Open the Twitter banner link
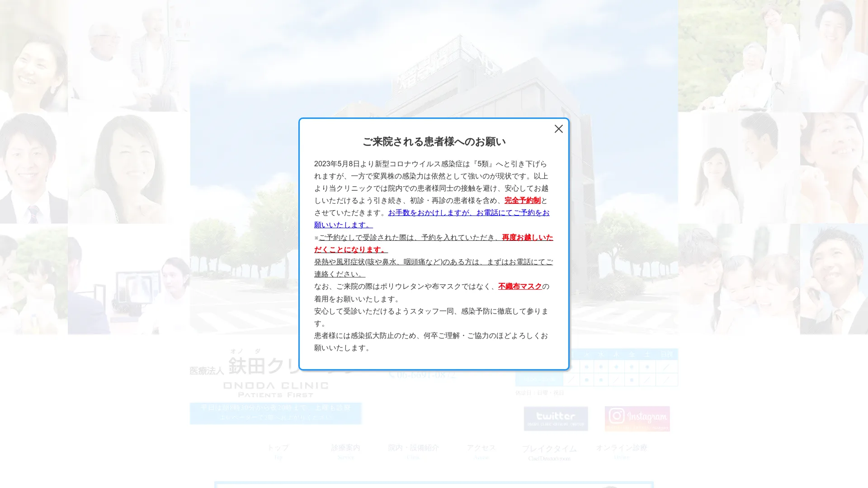This screenshot has width=868, height=488. [556, 418]
